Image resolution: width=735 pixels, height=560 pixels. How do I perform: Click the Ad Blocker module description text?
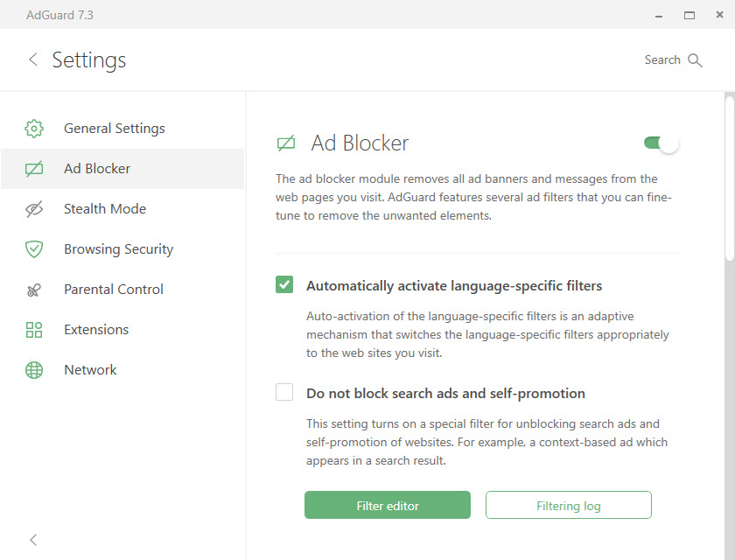[x=473, y=197]
